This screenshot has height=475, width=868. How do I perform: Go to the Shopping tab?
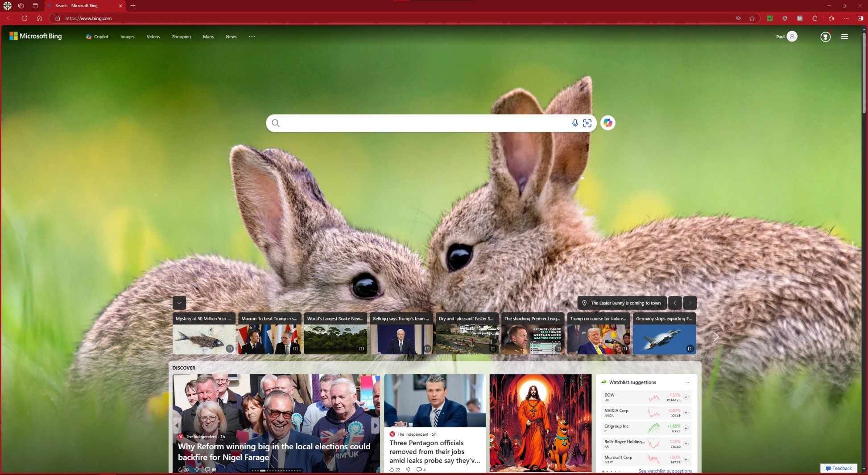coord(181,37)
